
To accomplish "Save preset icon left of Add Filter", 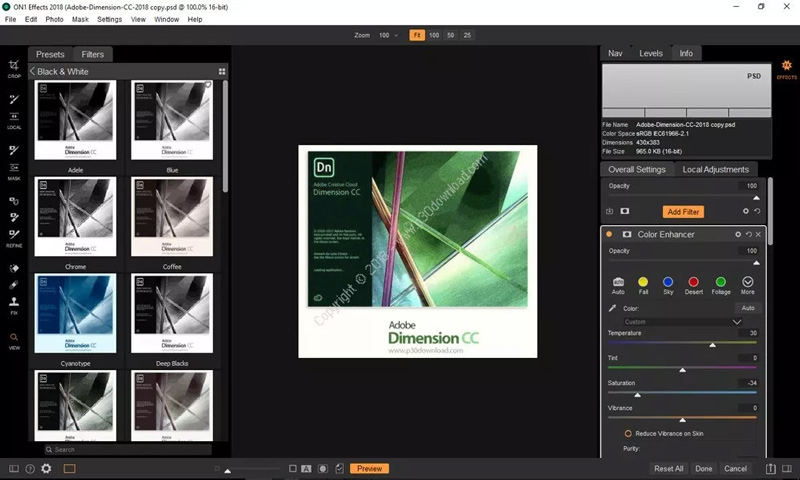I will (609, 211).
